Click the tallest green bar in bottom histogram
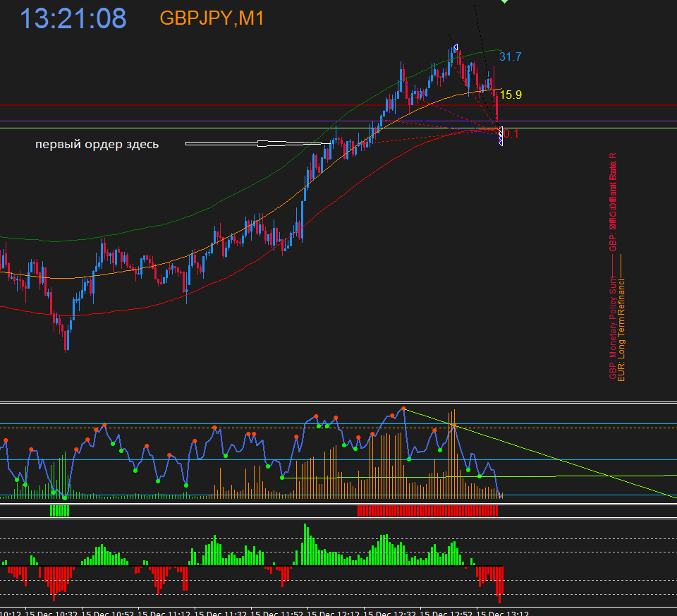 (x=305, y=544)
